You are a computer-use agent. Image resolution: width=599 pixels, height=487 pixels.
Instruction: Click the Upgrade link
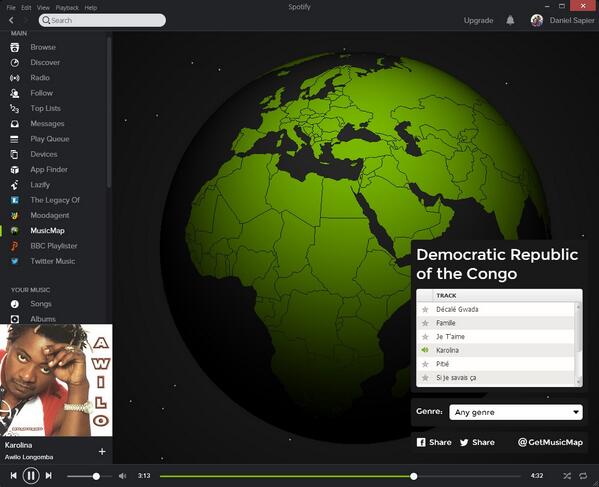478,21
